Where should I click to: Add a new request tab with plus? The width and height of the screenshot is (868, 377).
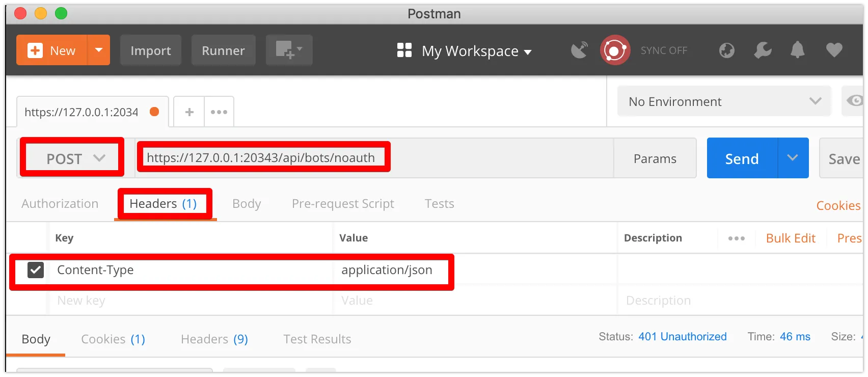pos(189,112)
